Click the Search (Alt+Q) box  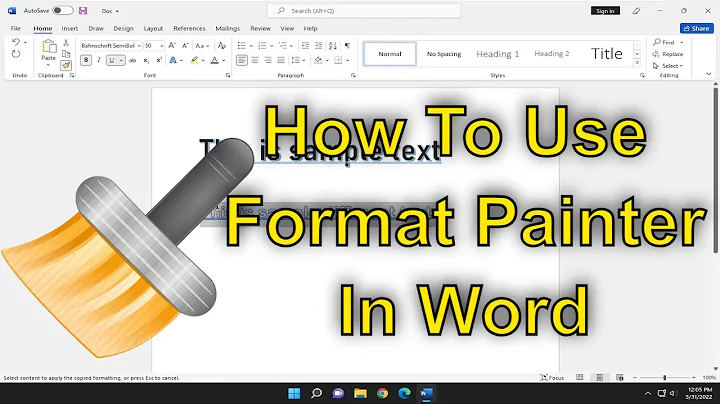(x=364, y=11)
